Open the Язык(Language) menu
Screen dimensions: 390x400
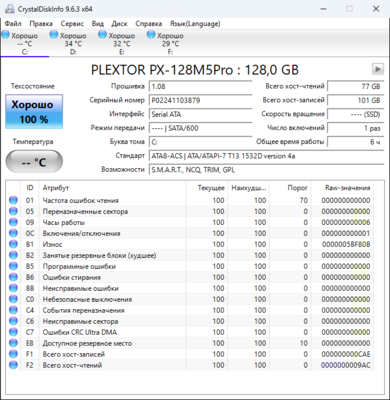(x=195, y=24)
